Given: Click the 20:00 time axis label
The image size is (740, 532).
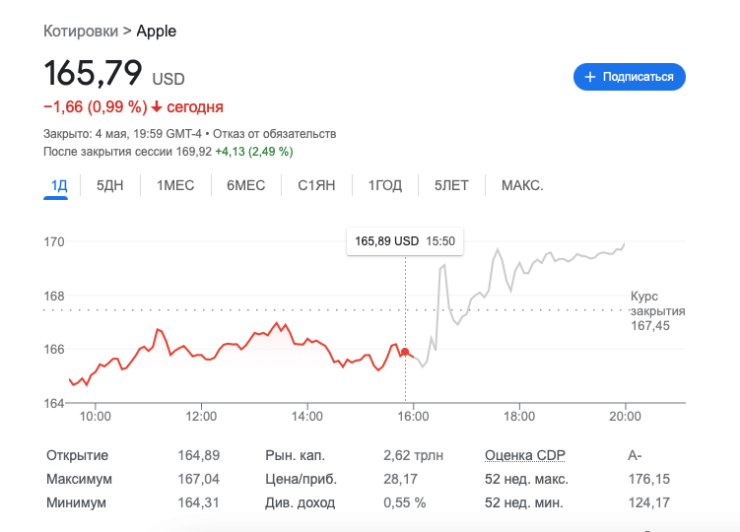Looking at the screenshot, I should point(625,416).
